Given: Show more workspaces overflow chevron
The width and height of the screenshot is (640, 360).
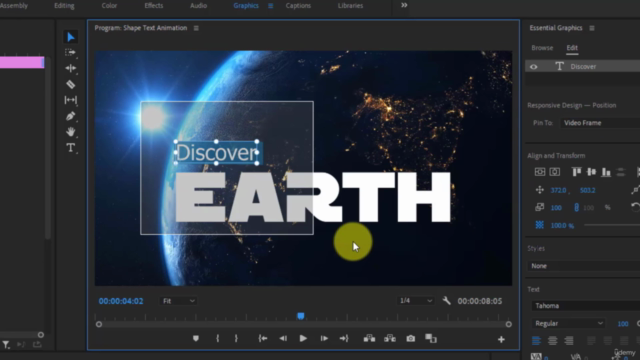Looking at the screenshot, I should (x=404, y=5).
